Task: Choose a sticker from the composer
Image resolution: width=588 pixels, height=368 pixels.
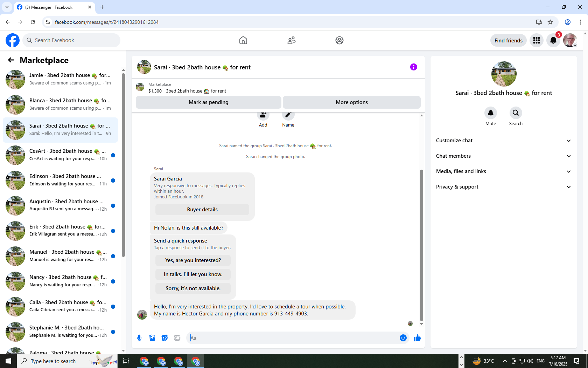Action: coord(164,338)
